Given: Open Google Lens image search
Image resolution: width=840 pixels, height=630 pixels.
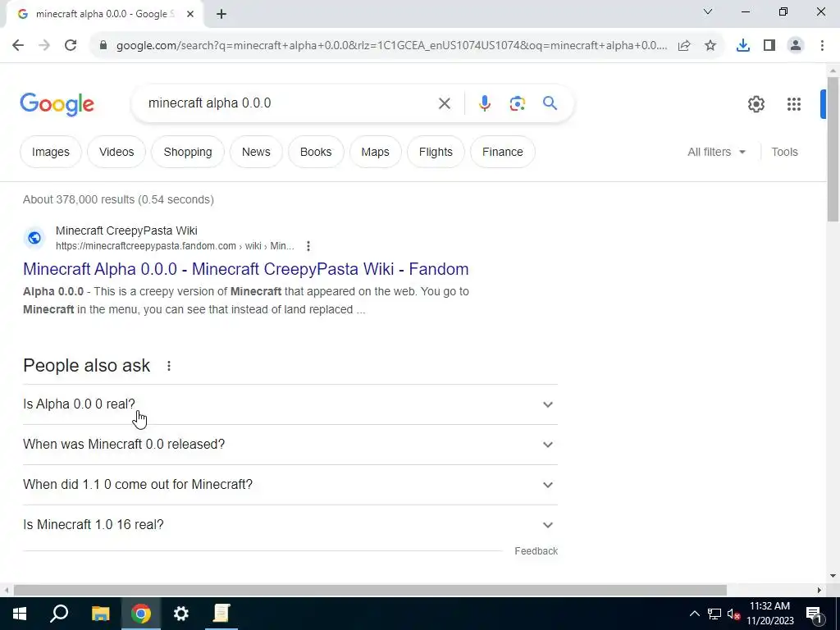Looking at the screenshot, I should (517, 103).
